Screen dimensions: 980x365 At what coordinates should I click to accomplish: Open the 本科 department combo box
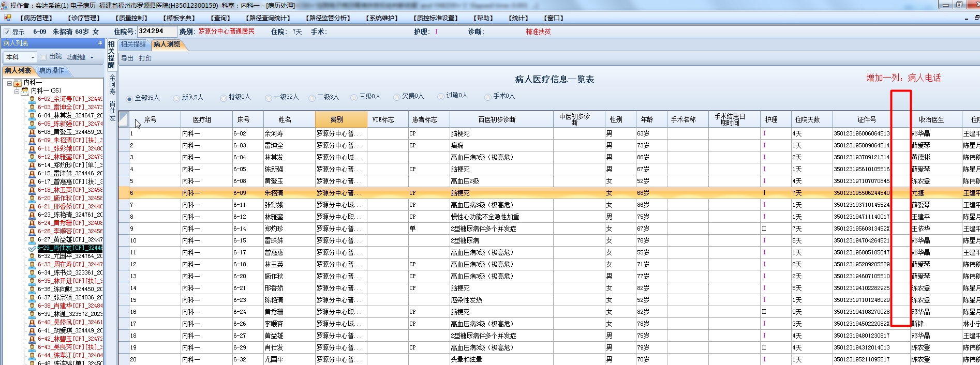pos(20,57)
